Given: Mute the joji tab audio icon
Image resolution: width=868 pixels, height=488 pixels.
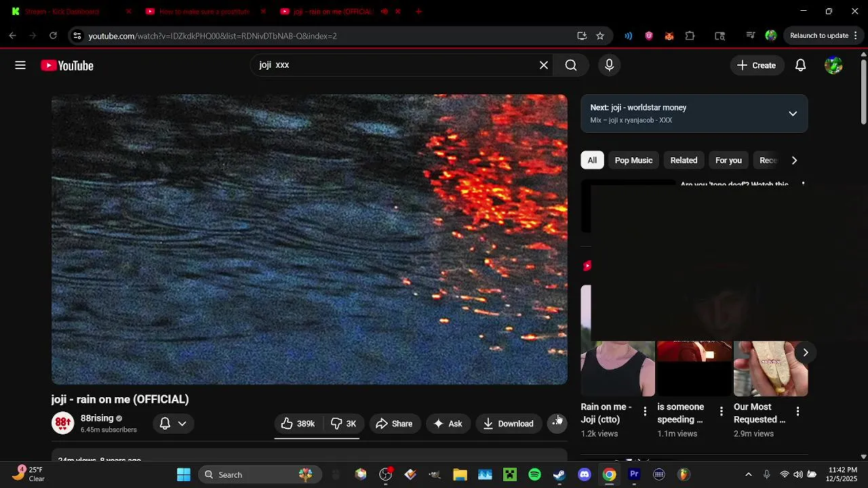Looking at the screenshot, I should (384, 12).
